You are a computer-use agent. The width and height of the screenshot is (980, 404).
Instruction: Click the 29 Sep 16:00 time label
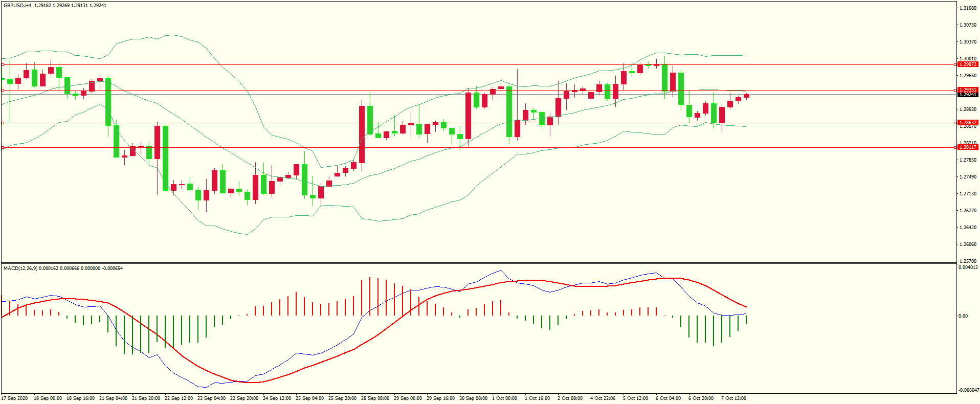[x=440, y=398]
